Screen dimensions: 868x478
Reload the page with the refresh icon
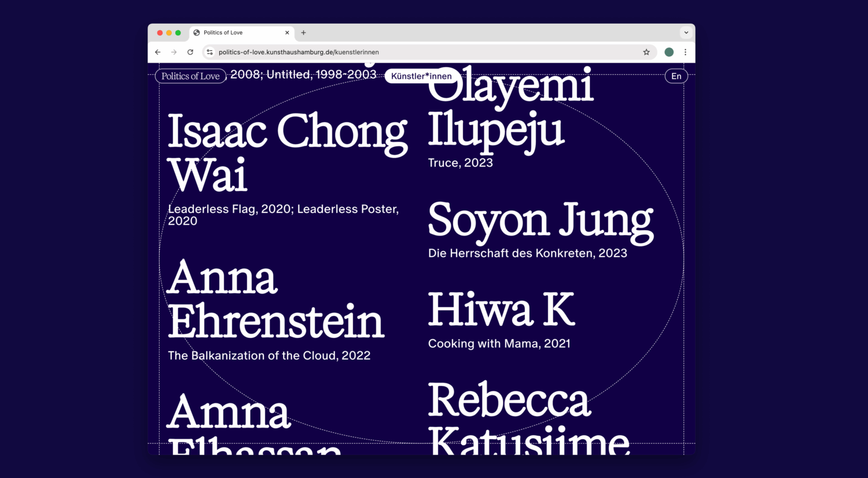(190, 52)
